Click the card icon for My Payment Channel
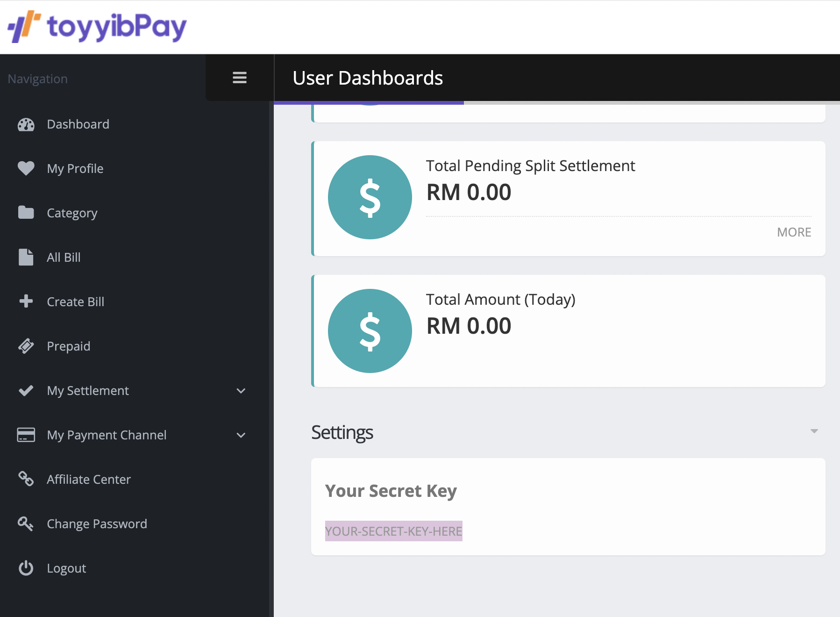Viewport: 840px width, 617px height. coord(26,435)
